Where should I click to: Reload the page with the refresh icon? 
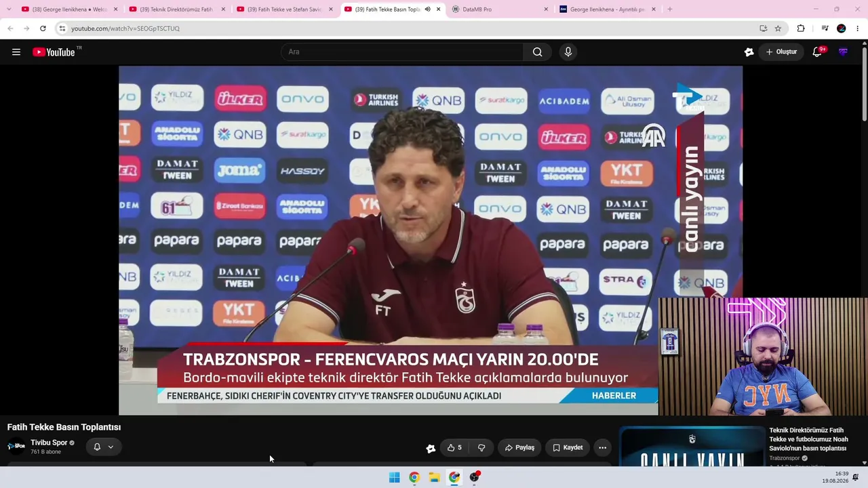(x=43, y=28)
